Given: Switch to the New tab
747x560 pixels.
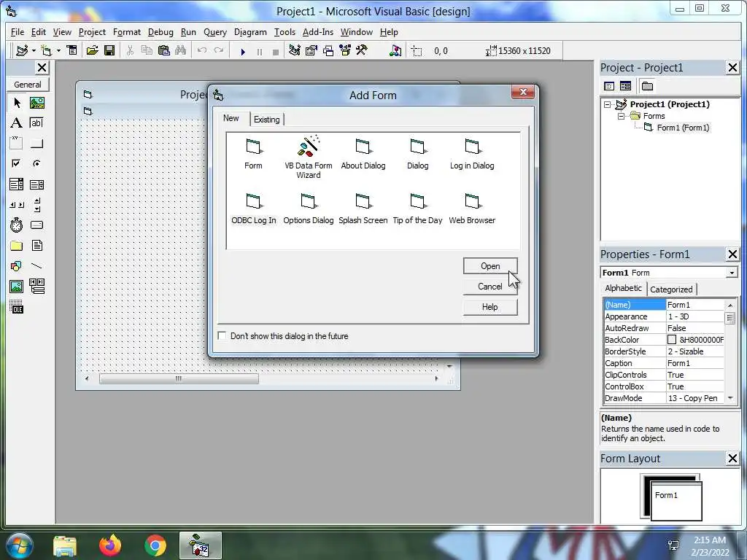Looking at the screenshot, I should click(x=231, y=118).
